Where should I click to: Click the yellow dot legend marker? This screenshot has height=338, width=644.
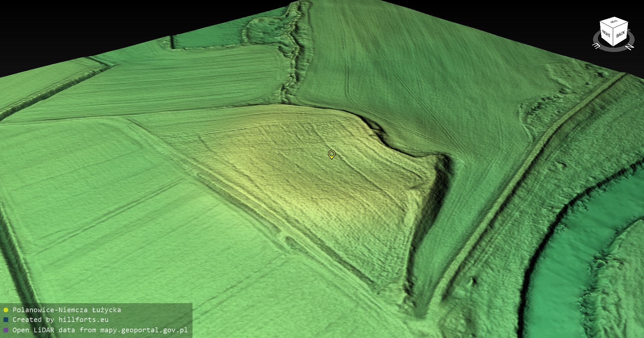(x=6, y=310)
